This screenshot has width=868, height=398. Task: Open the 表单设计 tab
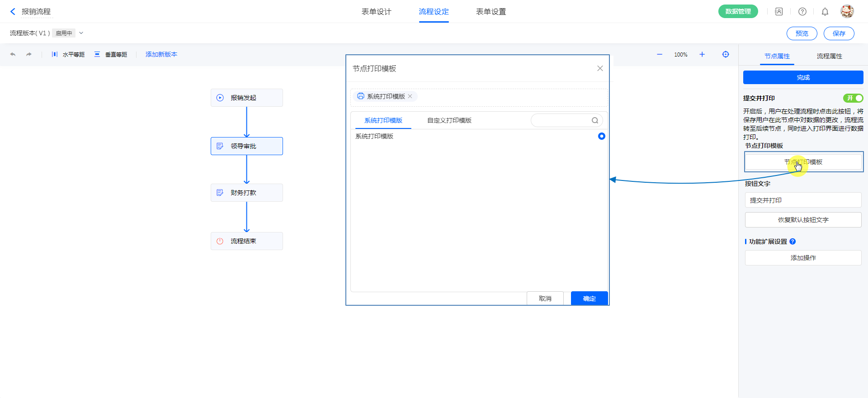point(376,12)
